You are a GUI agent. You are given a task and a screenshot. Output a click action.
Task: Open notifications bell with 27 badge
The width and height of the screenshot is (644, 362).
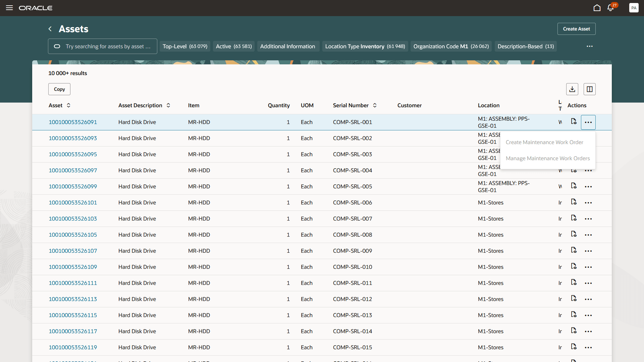(611, 8)
